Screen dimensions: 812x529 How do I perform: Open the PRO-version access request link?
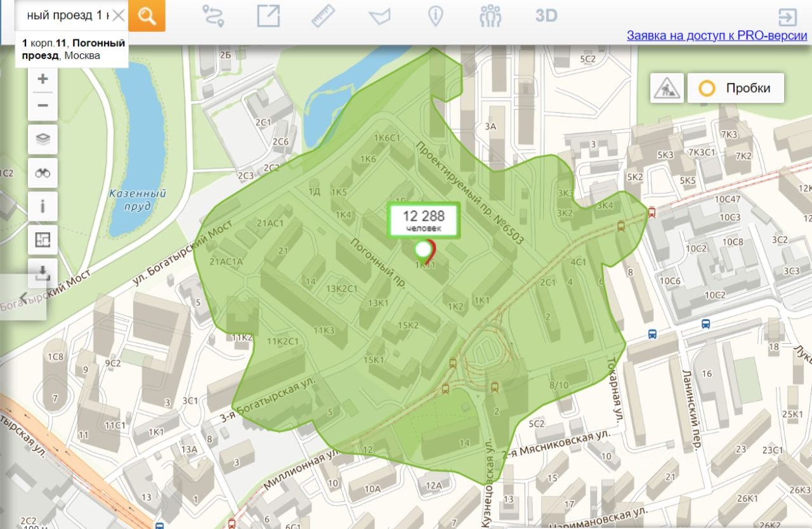click(717, 36)
